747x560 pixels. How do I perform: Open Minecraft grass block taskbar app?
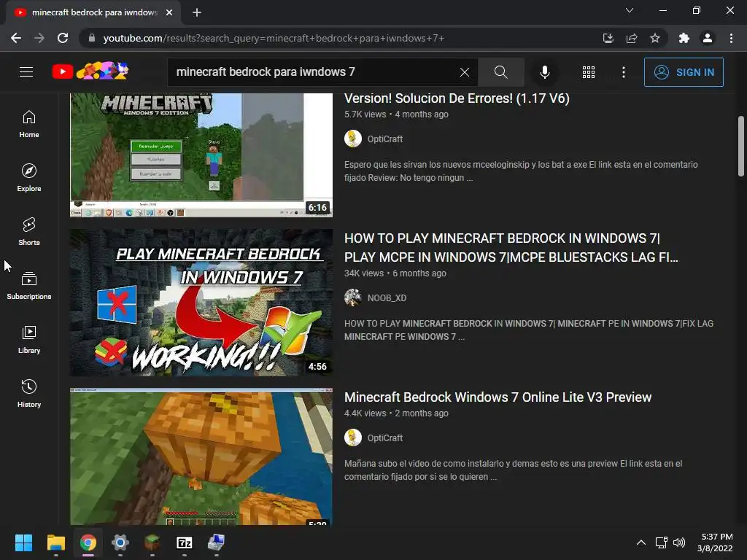tap(152, 542)
